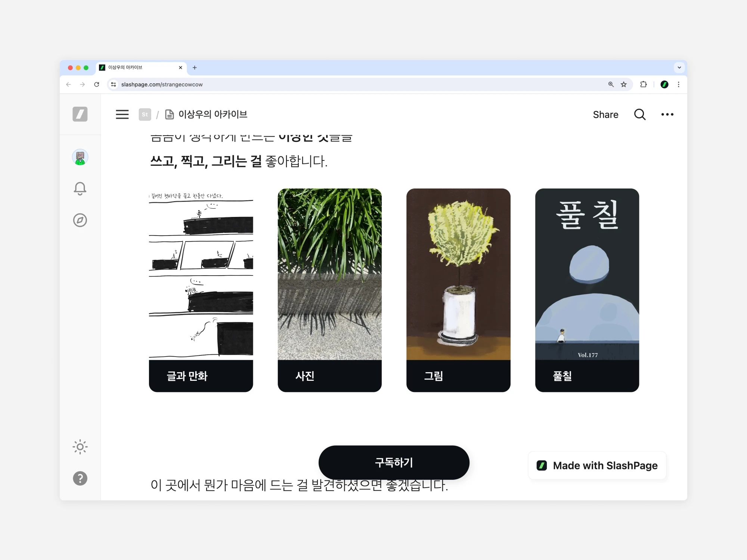The image size is (747, 560).
Task: Click the SlashPage logo in sidebar
Action: (80, 114)
